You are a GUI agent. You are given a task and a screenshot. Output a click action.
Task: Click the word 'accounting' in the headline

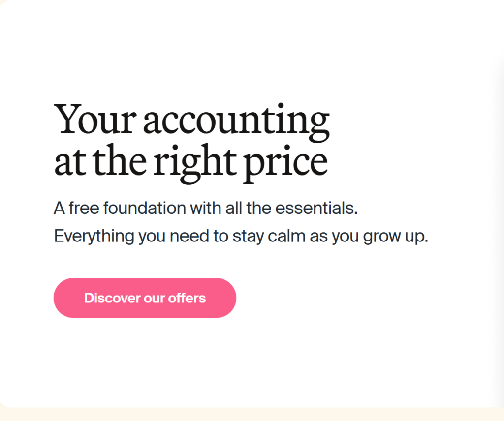pos(236,122)
